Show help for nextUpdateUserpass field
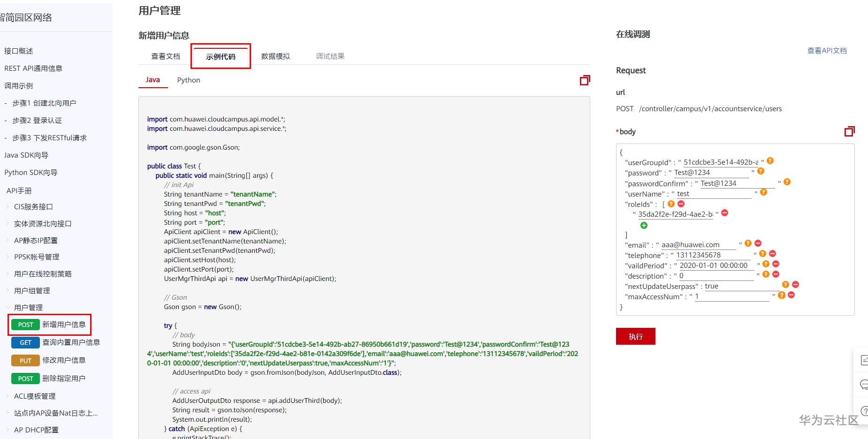868x439 pixels. [x=785, y=285]
